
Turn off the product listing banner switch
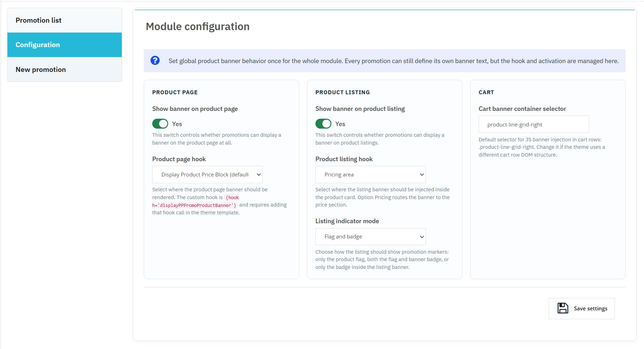coord(323,124)
